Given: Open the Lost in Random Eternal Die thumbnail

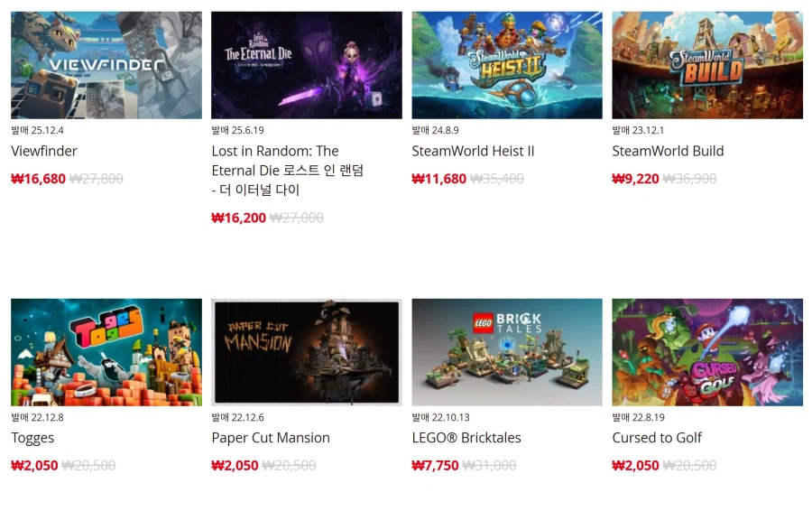Looking at the screenshot, I should (x=307, y=65).
